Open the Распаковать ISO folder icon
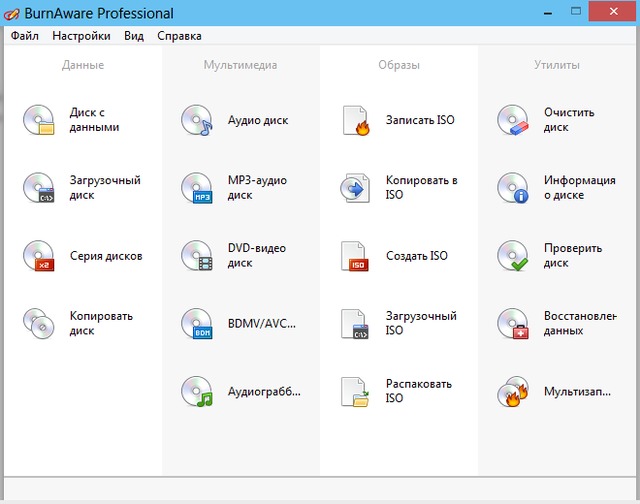Screen dimensions: 640x504 355,392
